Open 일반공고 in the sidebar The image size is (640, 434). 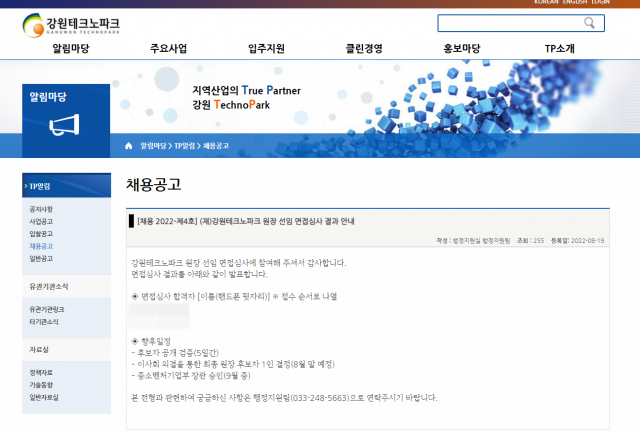tap(41, 258)
